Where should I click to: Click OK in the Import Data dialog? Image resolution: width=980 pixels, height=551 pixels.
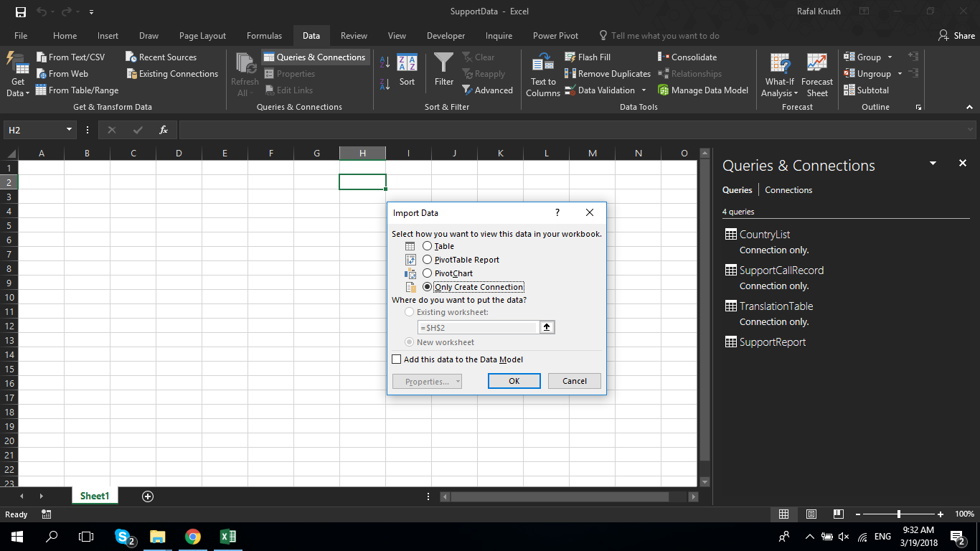514,380
